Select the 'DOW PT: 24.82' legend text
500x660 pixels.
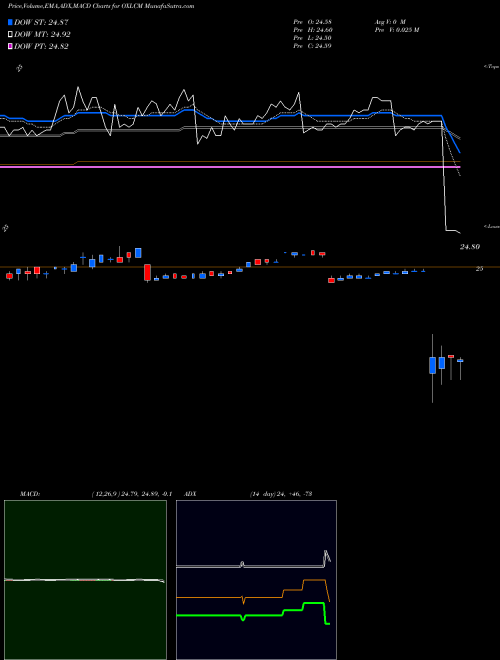[41, 46]
